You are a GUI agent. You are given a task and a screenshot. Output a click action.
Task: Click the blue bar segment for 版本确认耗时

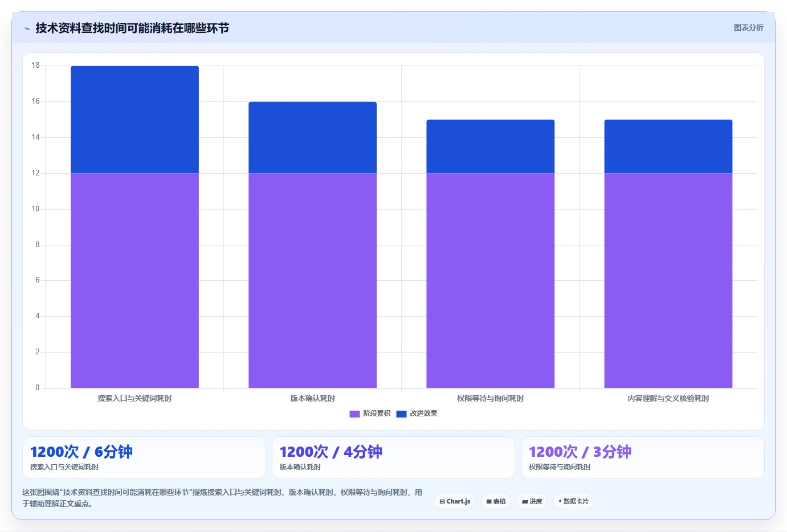coord(312,137)
